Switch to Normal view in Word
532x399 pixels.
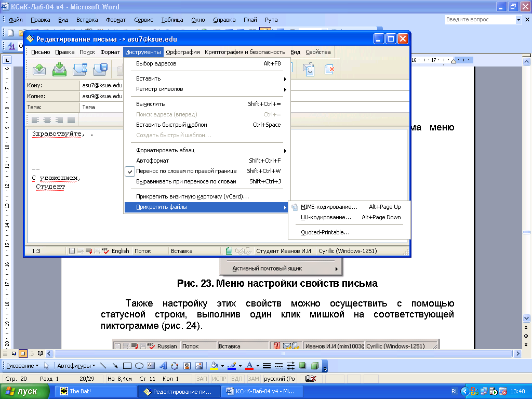click(x=5, y=353)
